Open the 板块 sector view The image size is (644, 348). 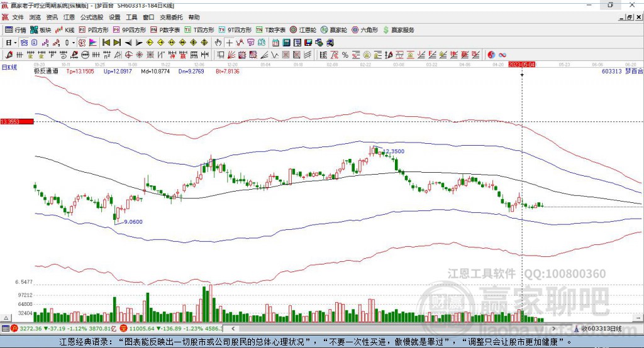click(x=41, y=30)
